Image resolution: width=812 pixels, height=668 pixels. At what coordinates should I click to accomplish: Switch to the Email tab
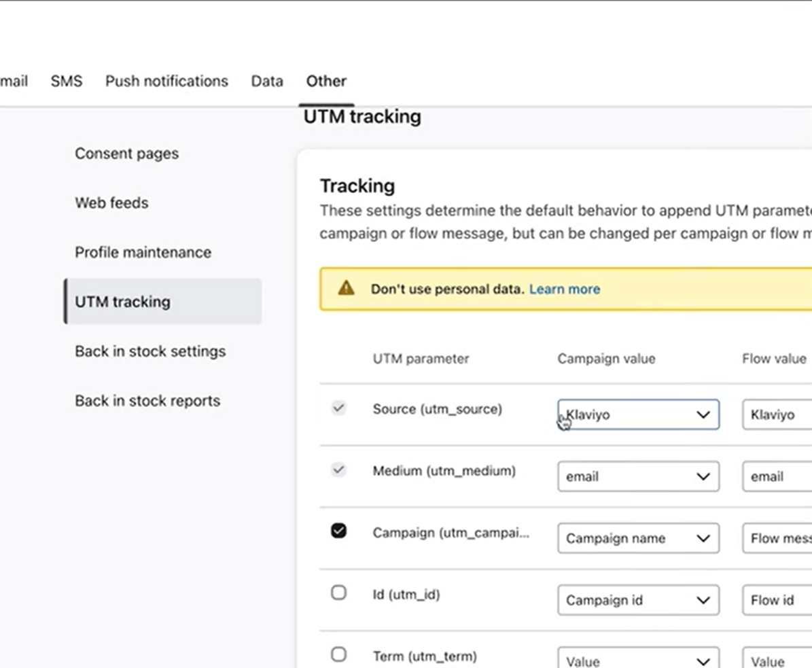(14, 82)
